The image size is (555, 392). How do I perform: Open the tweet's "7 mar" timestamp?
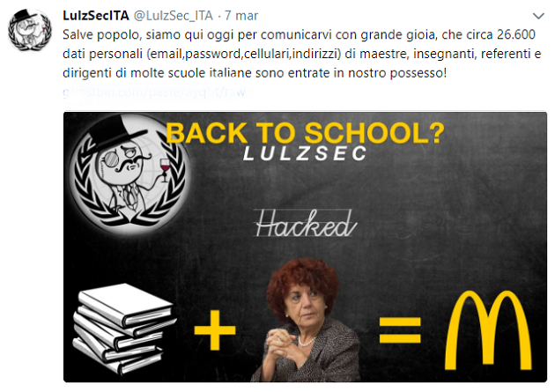coord(241,16)
